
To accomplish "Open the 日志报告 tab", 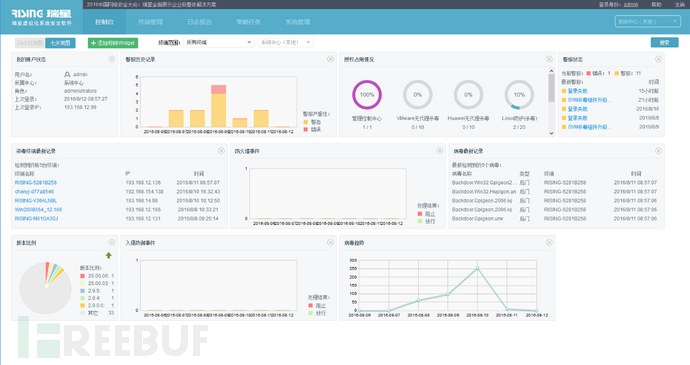I will click(x=200, y=22).
